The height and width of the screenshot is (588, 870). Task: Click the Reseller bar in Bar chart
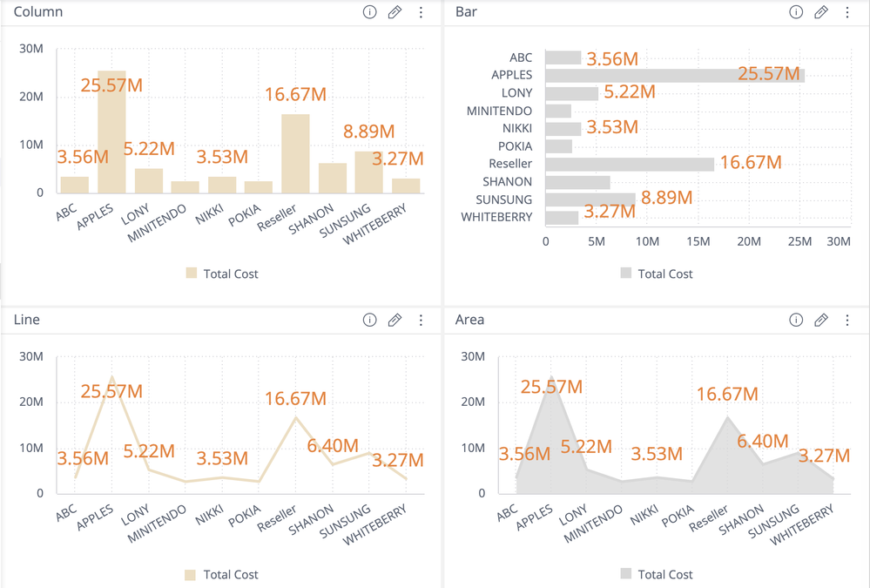(x=629, y=164)
